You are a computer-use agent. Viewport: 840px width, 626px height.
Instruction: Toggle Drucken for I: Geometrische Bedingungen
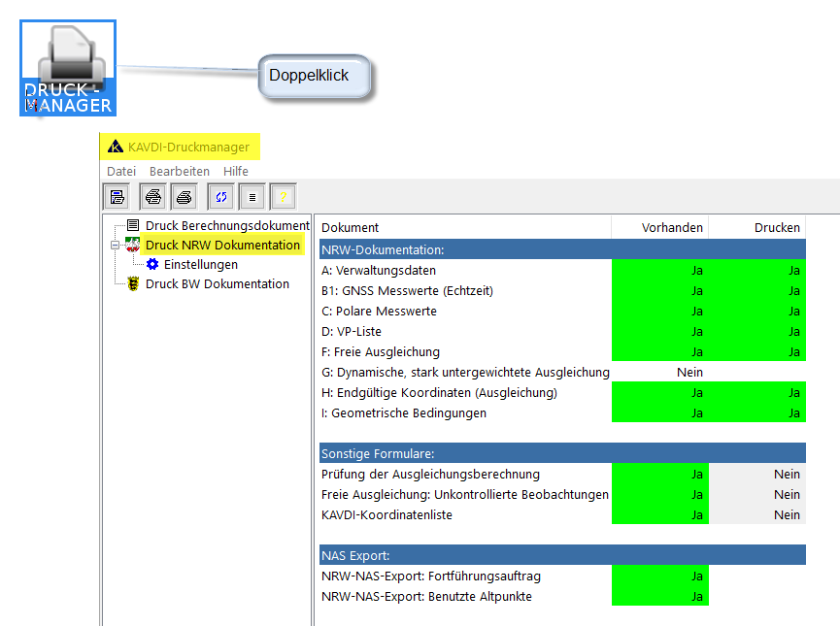757,412
